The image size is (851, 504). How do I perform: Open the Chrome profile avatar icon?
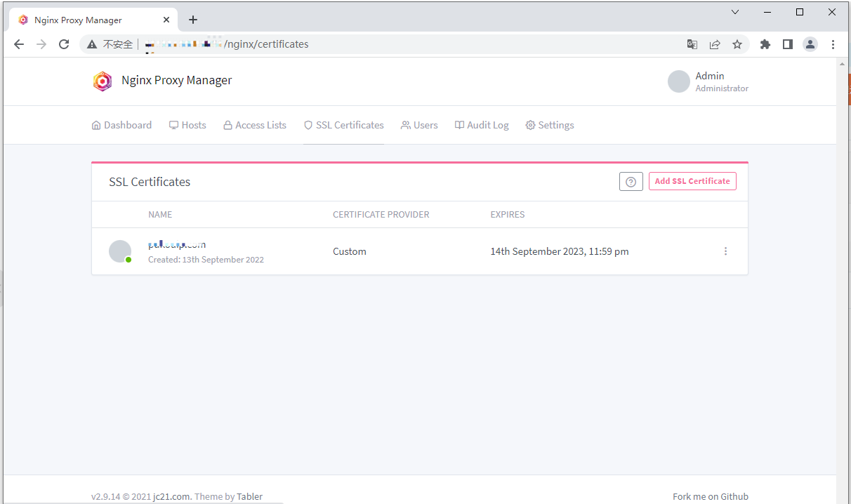tap(810, 44)
